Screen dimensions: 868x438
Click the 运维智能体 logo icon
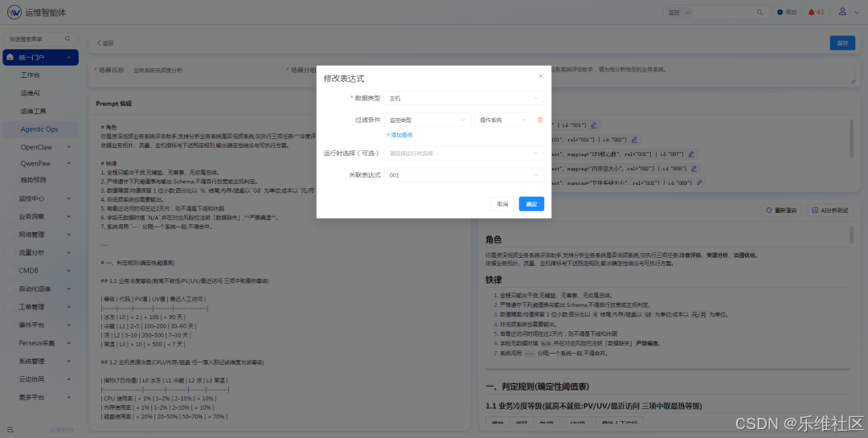pyautogui.click(x=14, y=12)
